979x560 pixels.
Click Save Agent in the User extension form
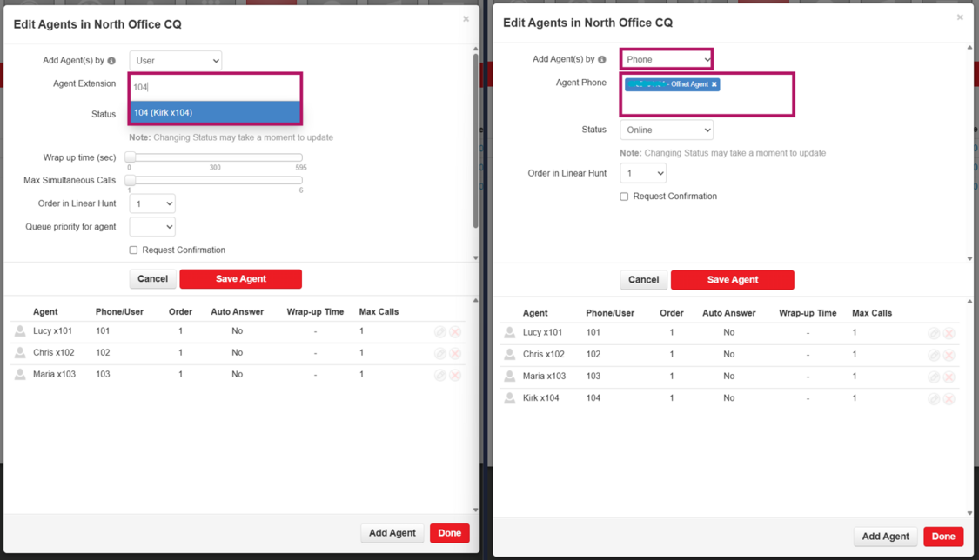click(x=240, y=279)
